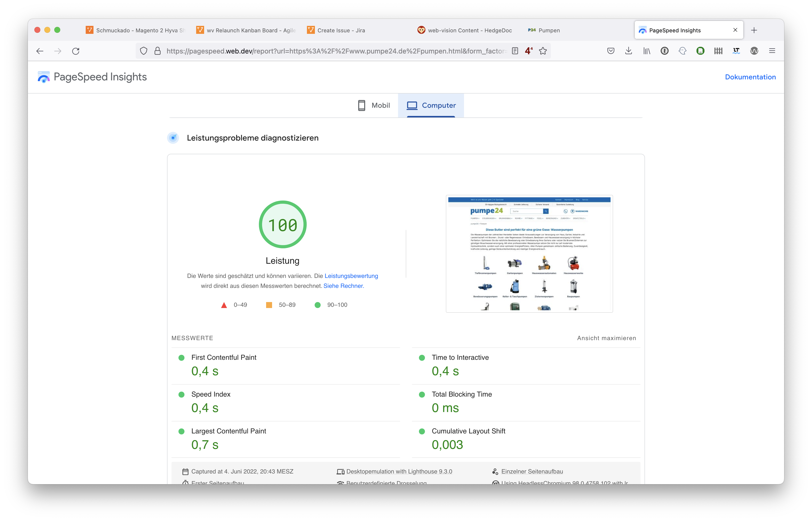
Task: Open the LanguageTool extension
Action: [737, 51]
